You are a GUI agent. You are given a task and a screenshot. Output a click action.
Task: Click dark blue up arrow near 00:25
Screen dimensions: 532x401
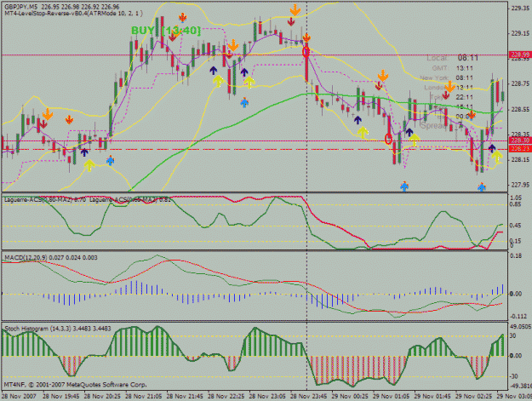click(358, 120)
